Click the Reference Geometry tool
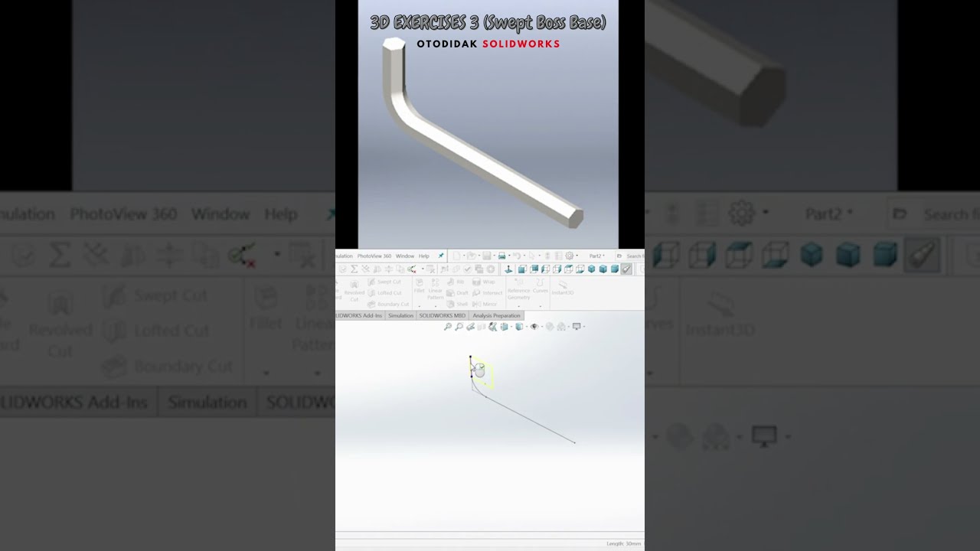This screenshot has width=980, height=551. (519, 288)
